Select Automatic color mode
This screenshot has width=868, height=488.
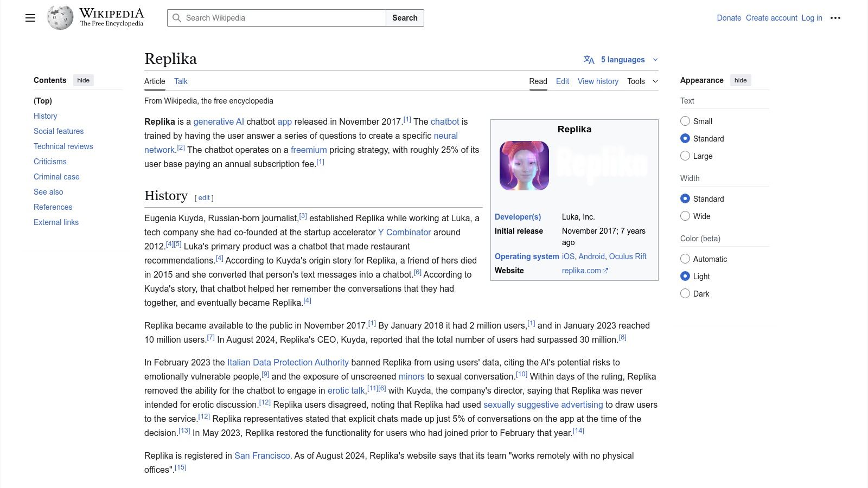(x=685, y=259)
